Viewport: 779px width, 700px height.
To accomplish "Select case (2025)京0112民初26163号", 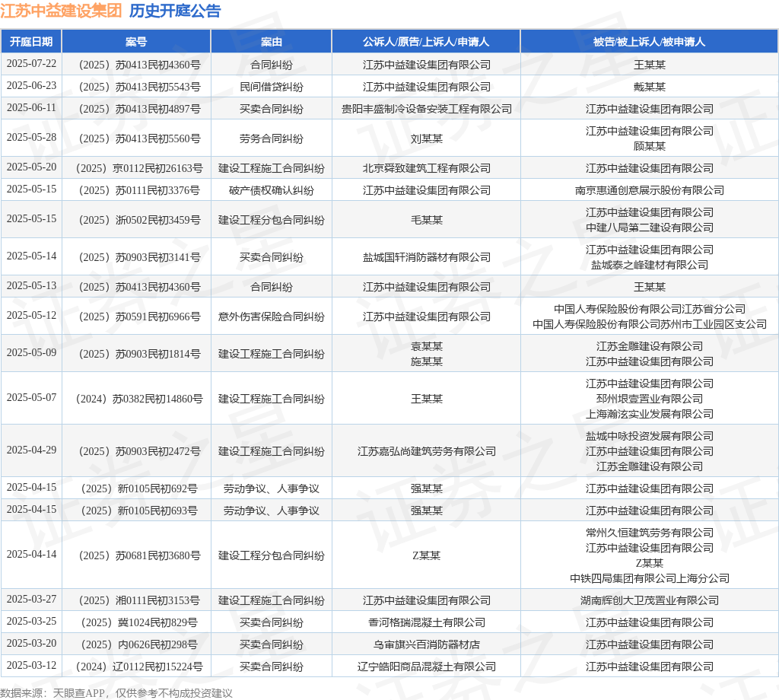I will pyautogui.click(x=139, y=168).
